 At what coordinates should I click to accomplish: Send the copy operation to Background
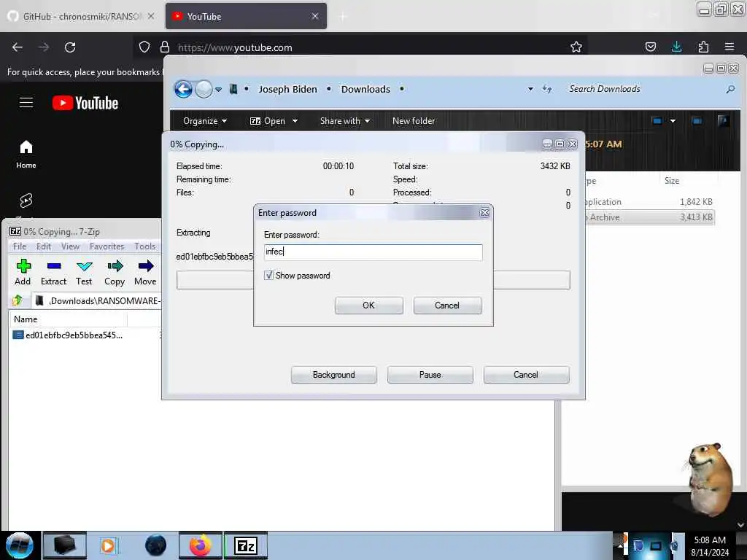(333, 375)
